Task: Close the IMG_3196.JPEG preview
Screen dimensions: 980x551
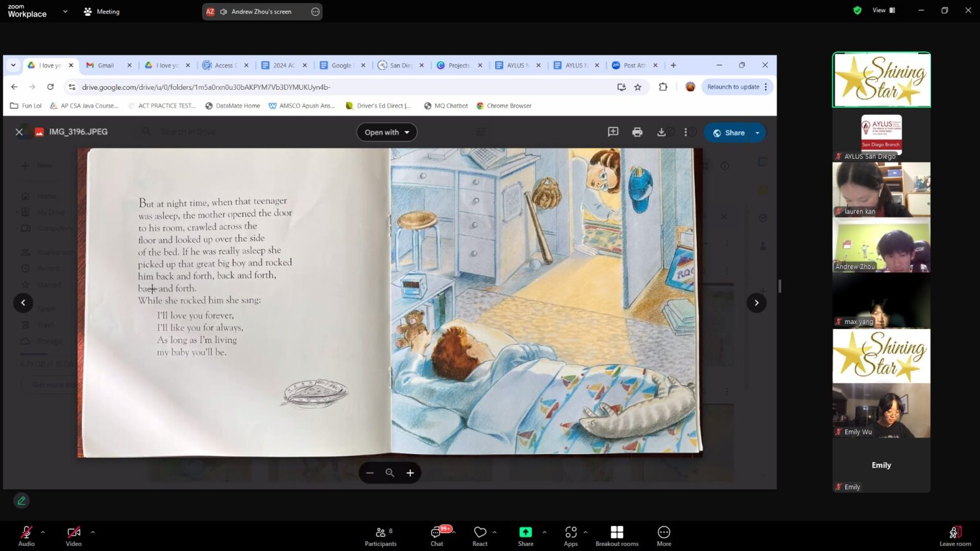Action: click(19, 132)
